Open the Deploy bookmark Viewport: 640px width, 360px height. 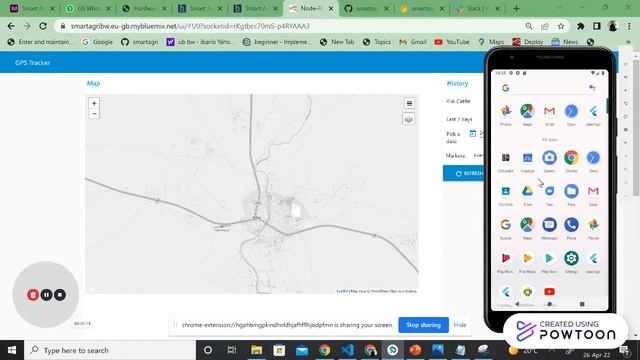pyautogui.click(x=528, y=42)
